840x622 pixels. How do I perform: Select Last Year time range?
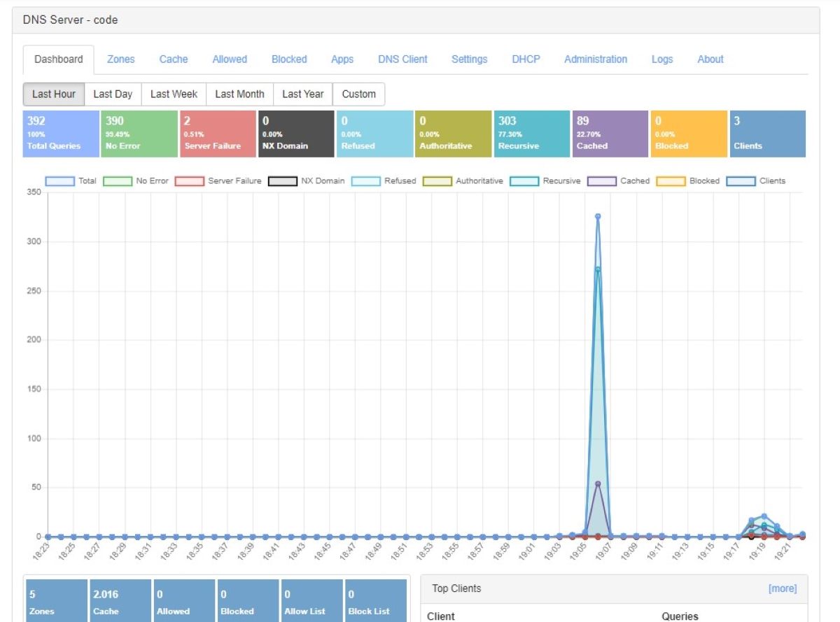[303, 94]
